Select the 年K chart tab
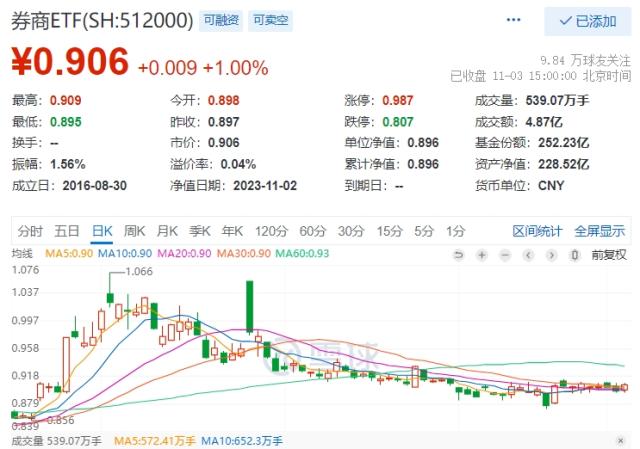This screenshot has height=449, width=640. coord(232,231)
